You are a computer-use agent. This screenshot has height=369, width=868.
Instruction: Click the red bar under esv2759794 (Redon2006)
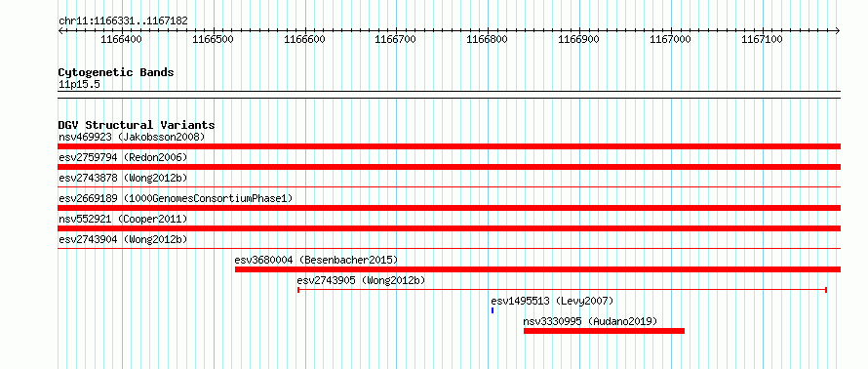tap(449, 167)
